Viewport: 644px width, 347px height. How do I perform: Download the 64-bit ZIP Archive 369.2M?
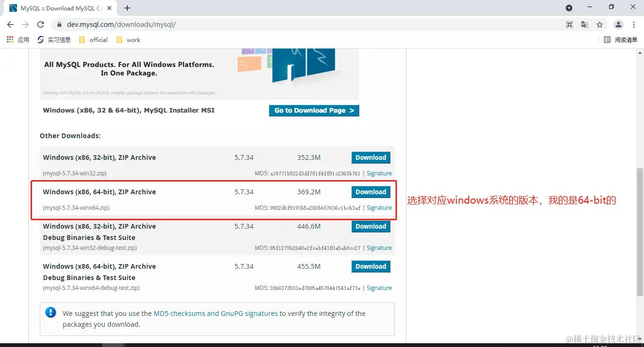371,192
